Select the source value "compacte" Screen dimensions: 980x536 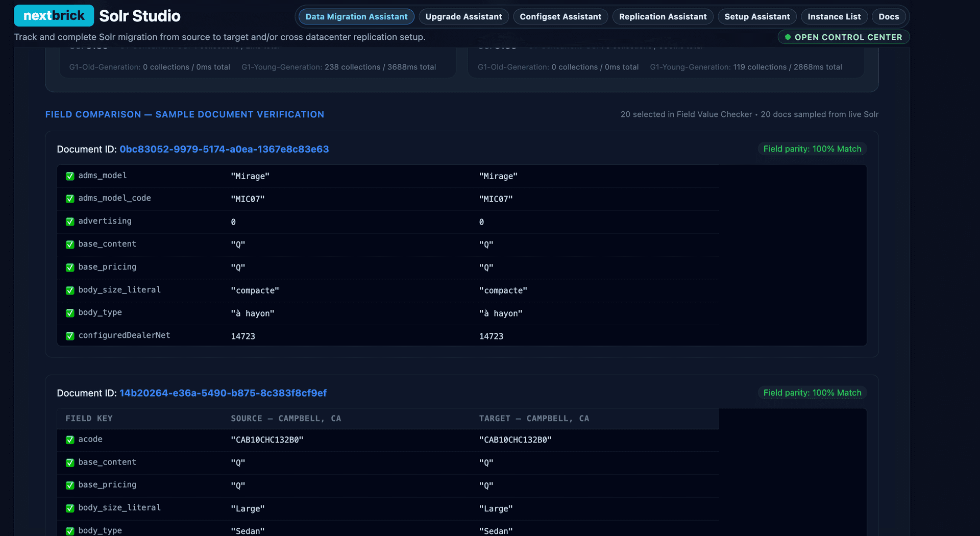[x=255, y=290]
